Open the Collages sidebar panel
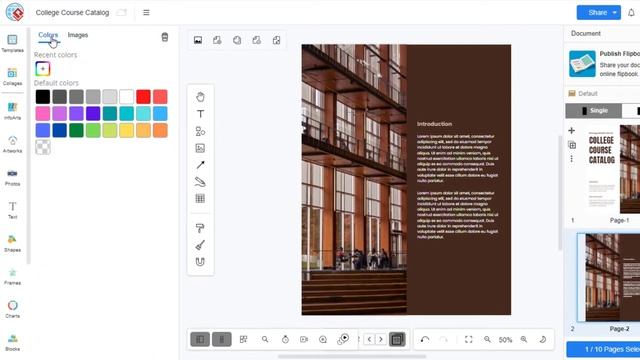The image size is (640, 360). click(12, 77)
